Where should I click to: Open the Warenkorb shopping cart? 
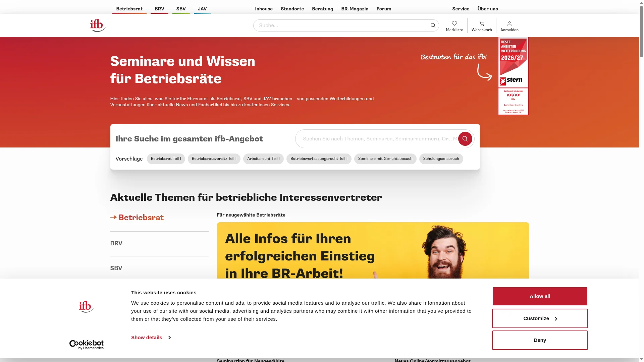[x=482, y=26]
